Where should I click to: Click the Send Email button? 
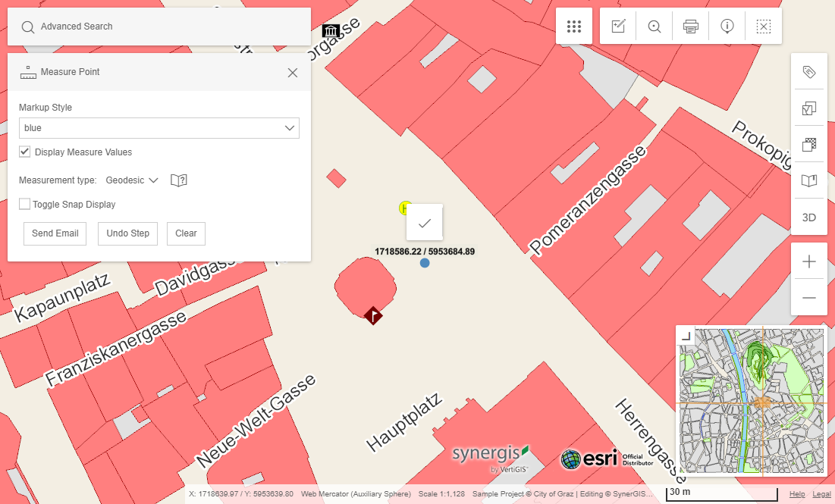coord(55,233)
